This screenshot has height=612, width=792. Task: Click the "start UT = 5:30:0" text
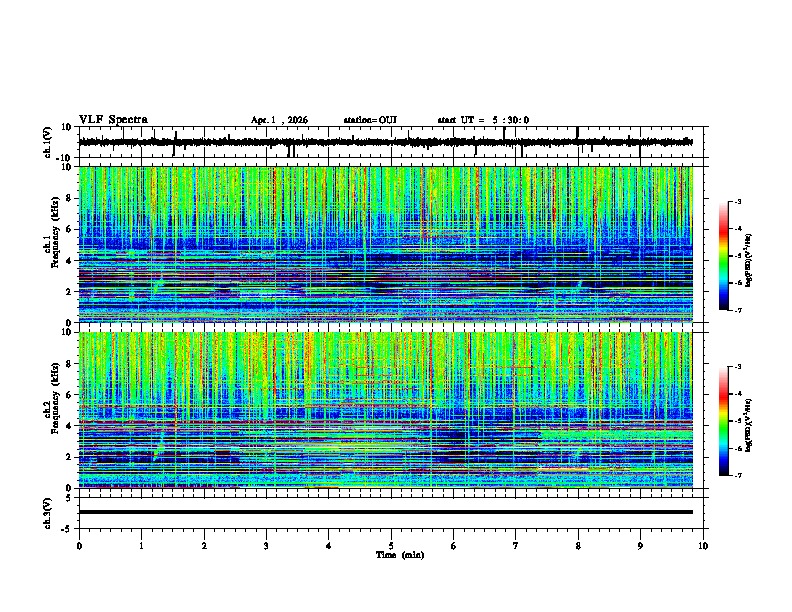pyautogui.click(x=483, y=120)
